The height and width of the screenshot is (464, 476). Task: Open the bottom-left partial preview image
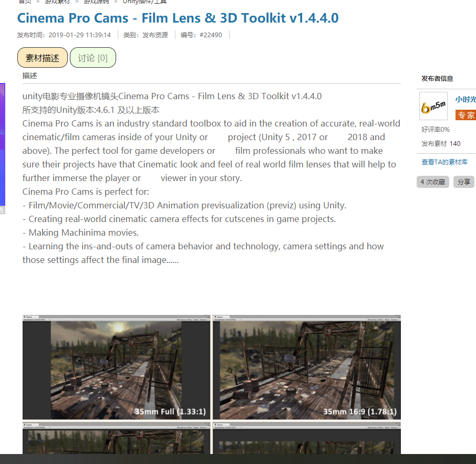[116, 438]
